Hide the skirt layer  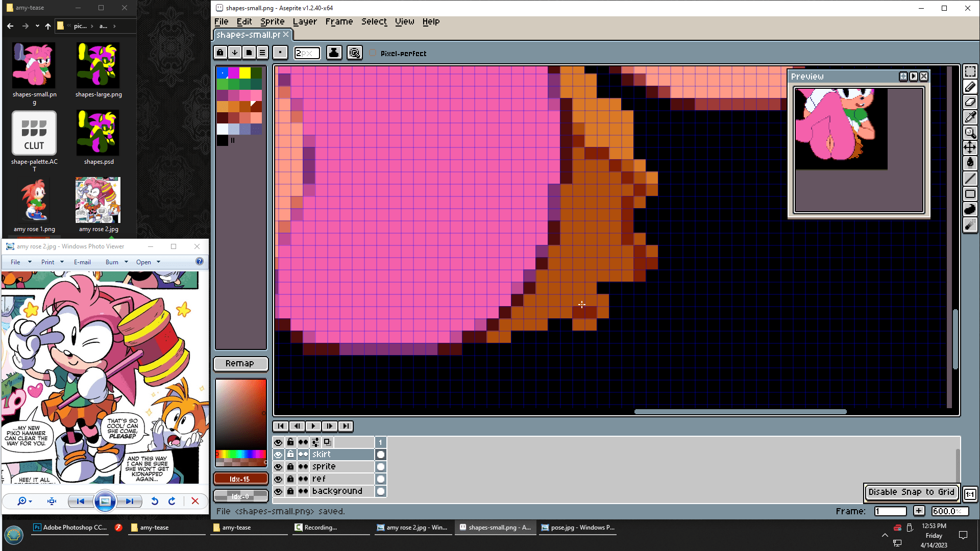click(x=278, y=455)
